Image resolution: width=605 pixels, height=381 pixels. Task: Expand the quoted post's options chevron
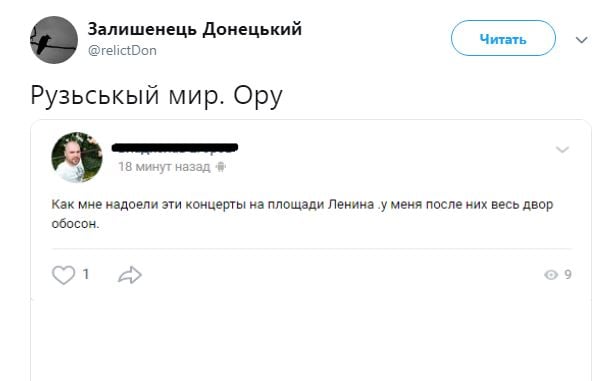(562, 149)
